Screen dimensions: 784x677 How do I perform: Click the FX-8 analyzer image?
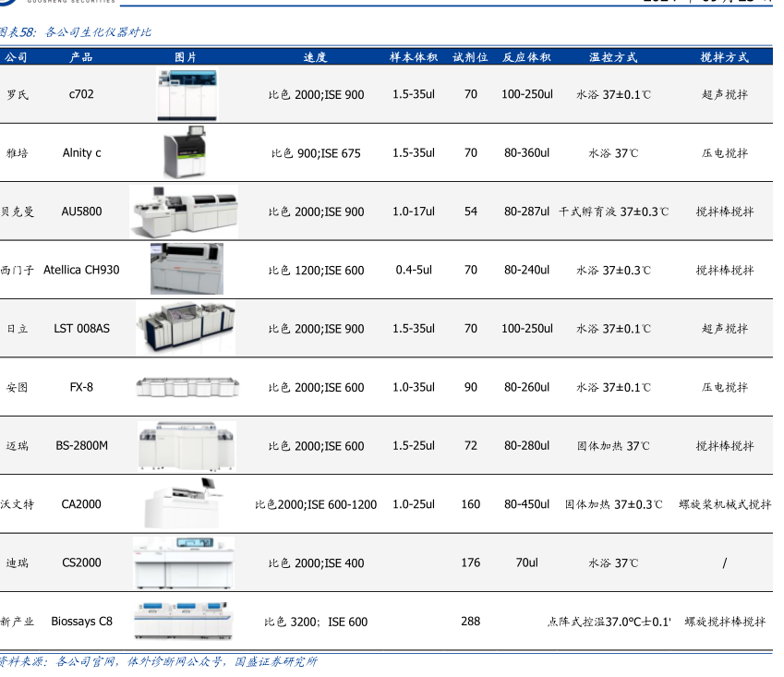[x=187, y=387]
